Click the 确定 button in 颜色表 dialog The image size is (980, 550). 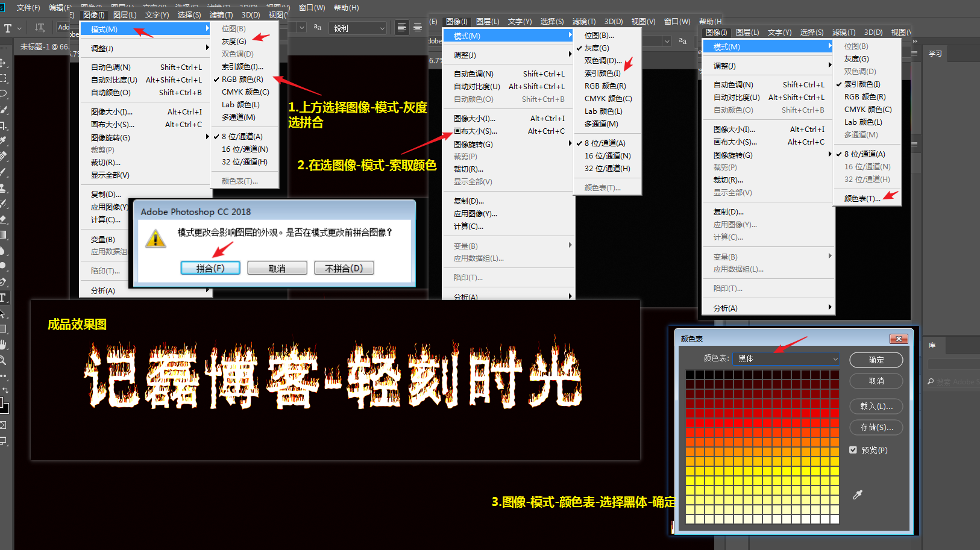876,360
